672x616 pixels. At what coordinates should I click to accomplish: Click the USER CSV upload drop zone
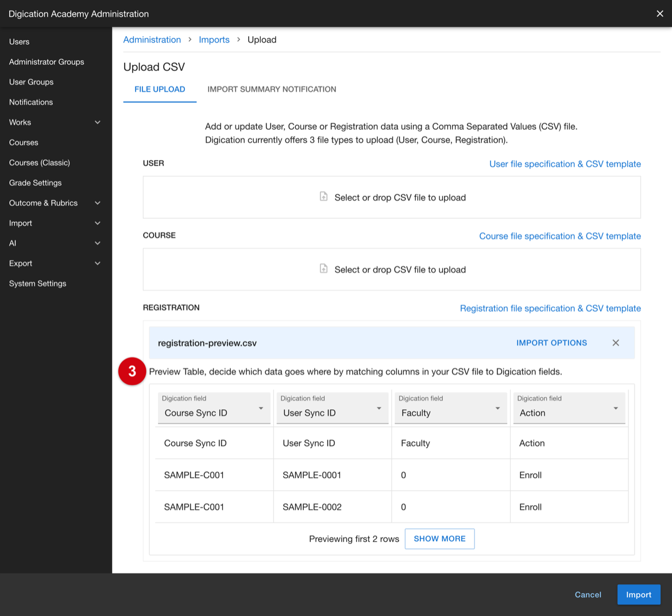point(392,197)
